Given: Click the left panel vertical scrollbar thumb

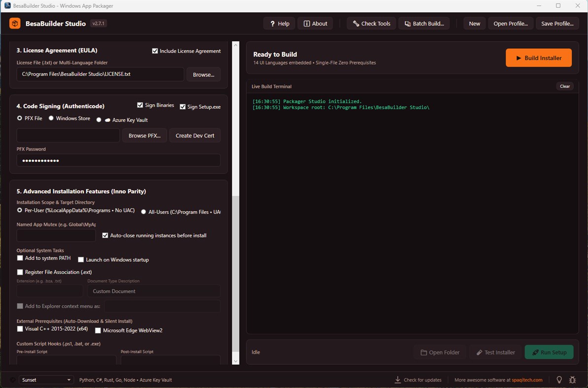Looking at the screenshot, I should pyautogui.click(x=236, y=274).
